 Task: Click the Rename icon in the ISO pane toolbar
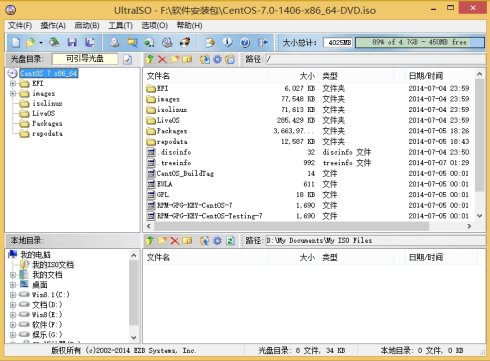[x=187, y=59]
